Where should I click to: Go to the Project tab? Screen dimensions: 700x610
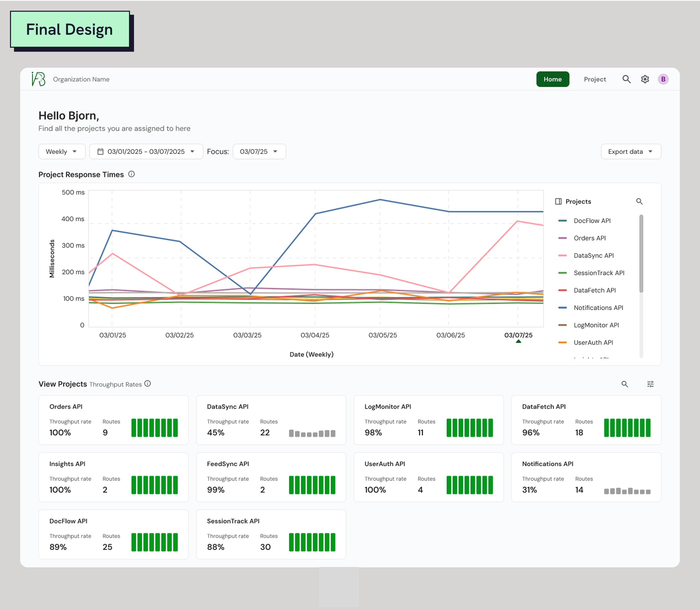pos(594,79)
